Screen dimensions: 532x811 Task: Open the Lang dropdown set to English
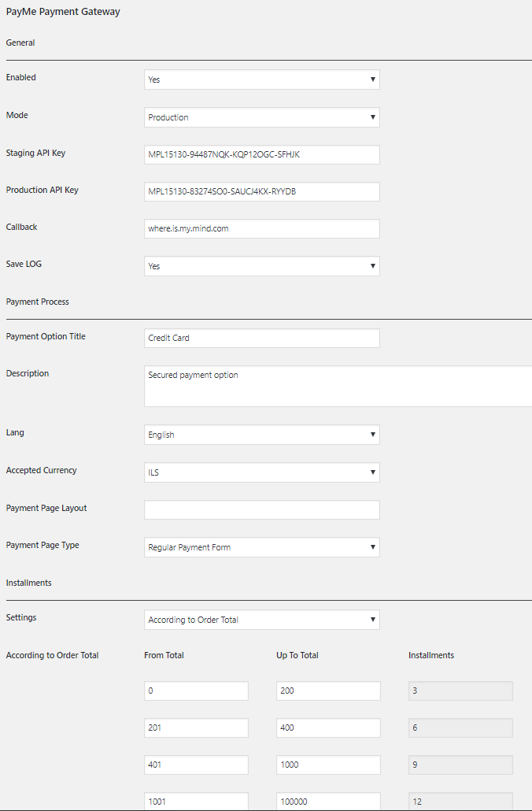click(x=261, y=435)
